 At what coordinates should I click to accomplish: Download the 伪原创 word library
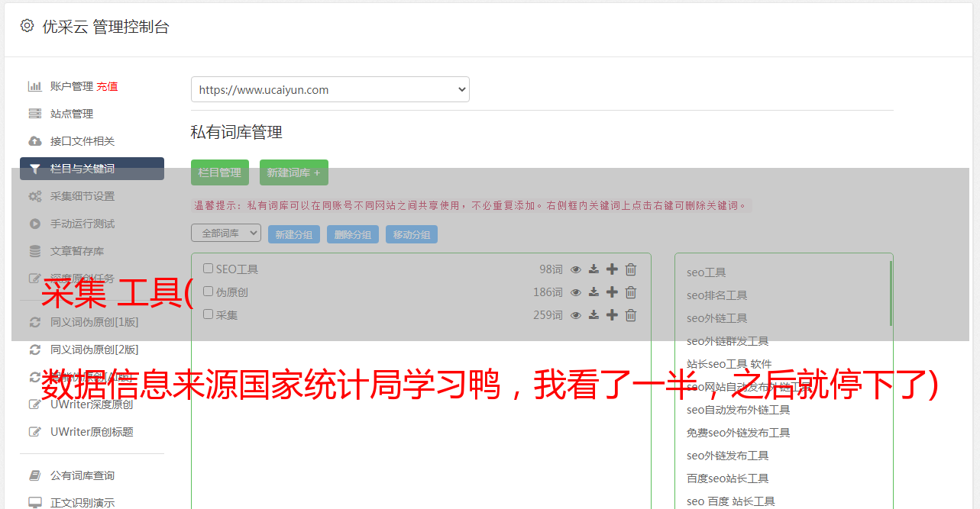[593, 292]
